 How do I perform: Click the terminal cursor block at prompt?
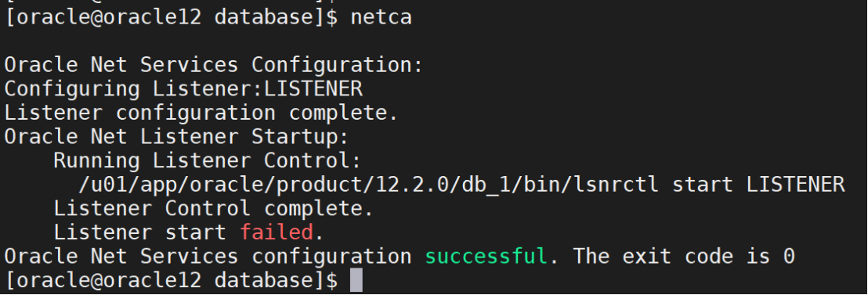click(x=356, y=280)
